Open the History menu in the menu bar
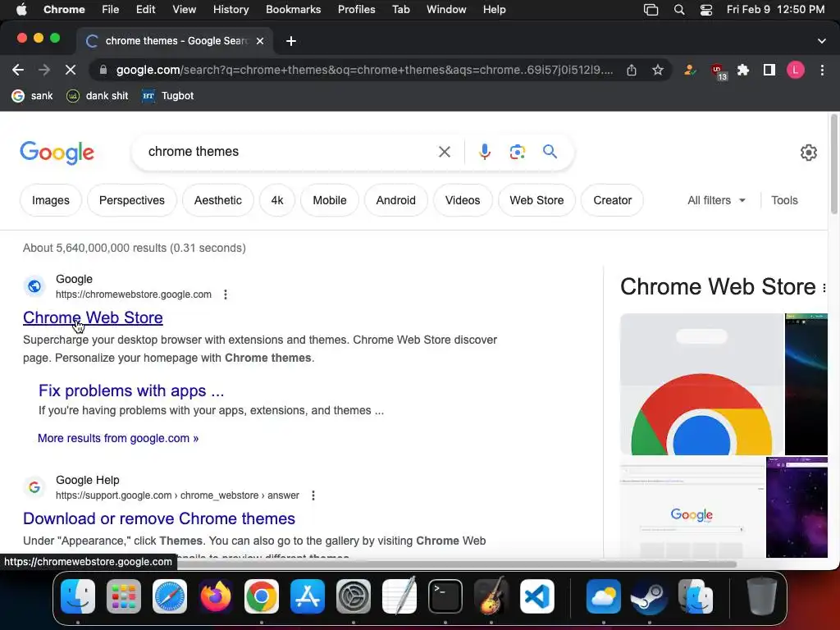This screenshot has height=630, width=840. pyautogui.click(x=231, y=10)
